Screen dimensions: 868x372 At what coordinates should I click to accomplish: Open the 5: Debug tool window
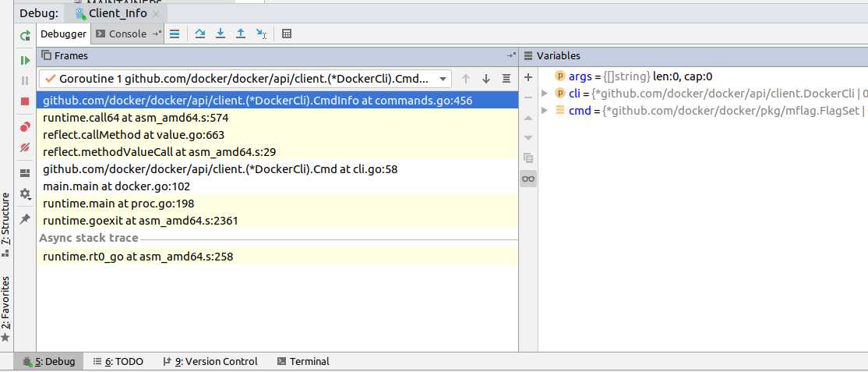[49, 361]
